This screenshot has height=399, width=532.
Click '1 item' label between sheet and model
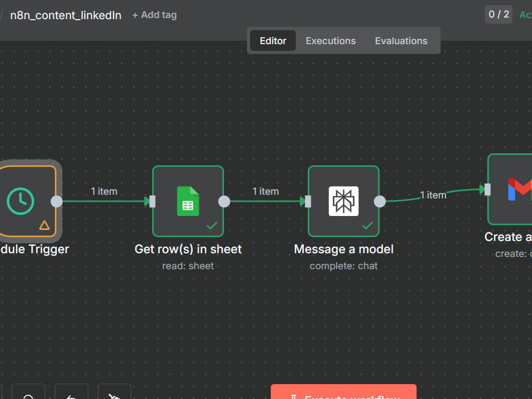tap(265, 192)
